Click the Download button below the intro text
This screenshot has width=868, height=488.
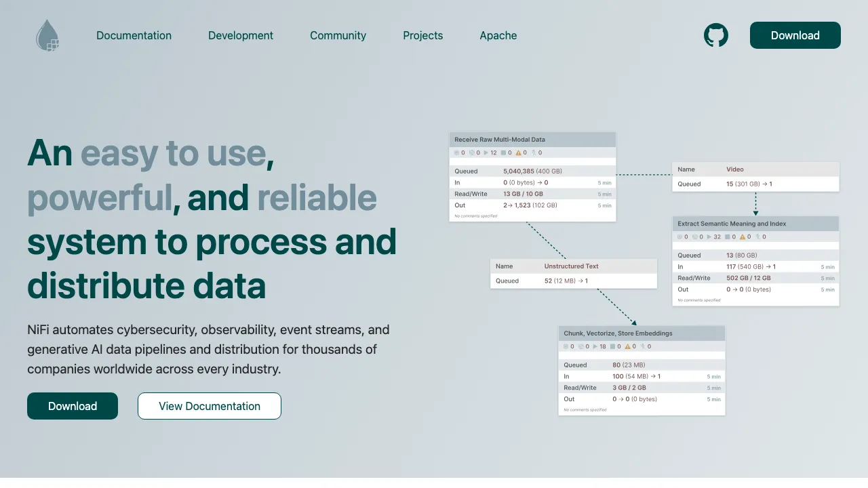point(73,406)
